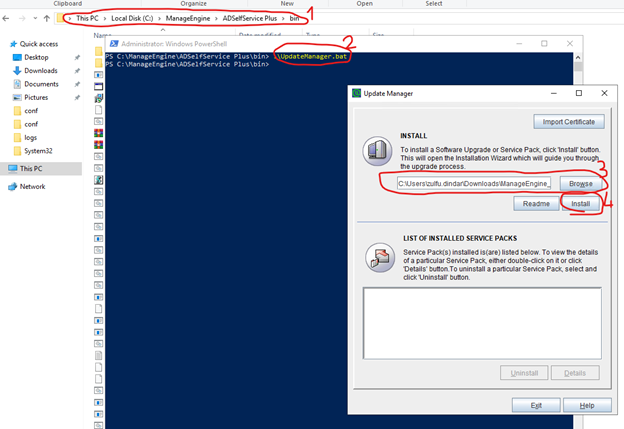Click ADSelfService Plus in address bar
The height and width of the screenshot is (429, 624).
coord(250,18)
